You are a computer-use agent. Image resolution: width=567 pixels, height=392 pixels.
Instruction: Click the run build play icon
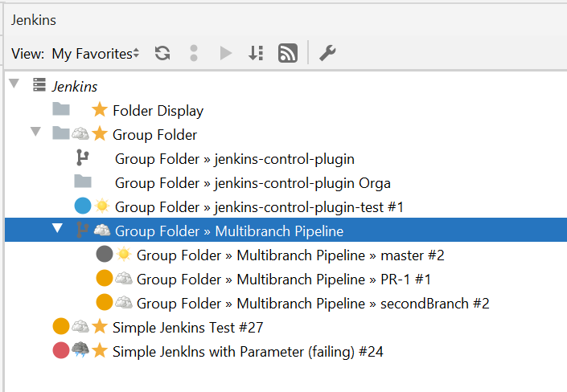(226, 54)
